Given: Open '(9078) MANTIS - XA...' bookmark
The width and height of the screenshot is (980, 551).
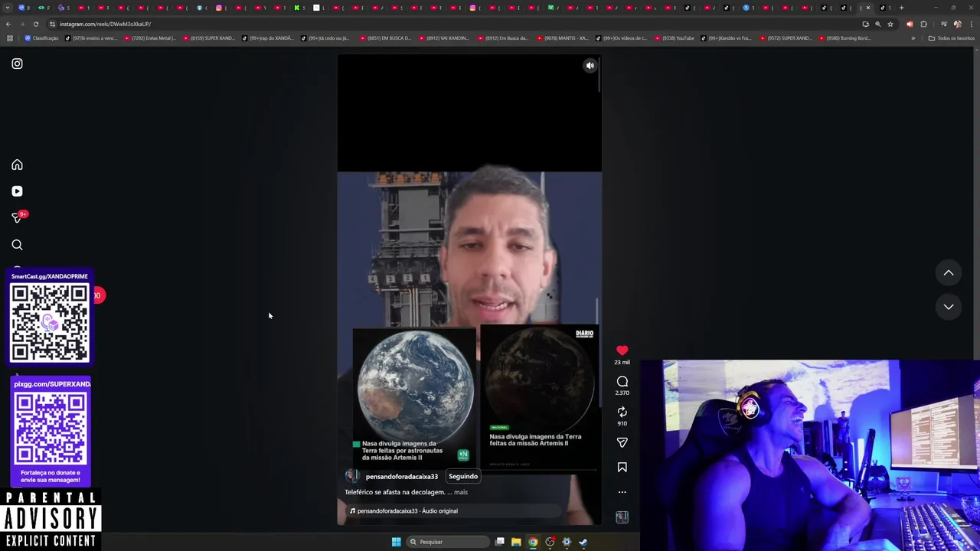Looking at the screenshot, I should click(562, 38).
